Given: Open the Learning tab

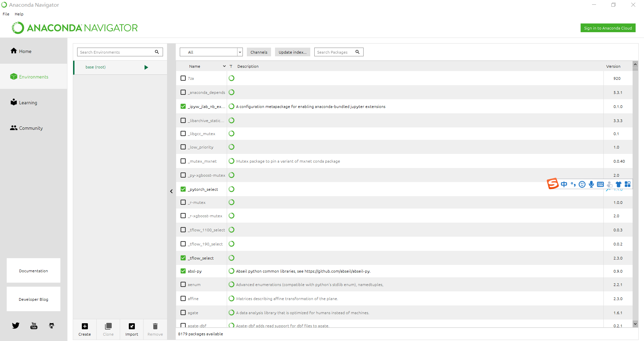Looking at the screenshot, I should pos(34,102).
